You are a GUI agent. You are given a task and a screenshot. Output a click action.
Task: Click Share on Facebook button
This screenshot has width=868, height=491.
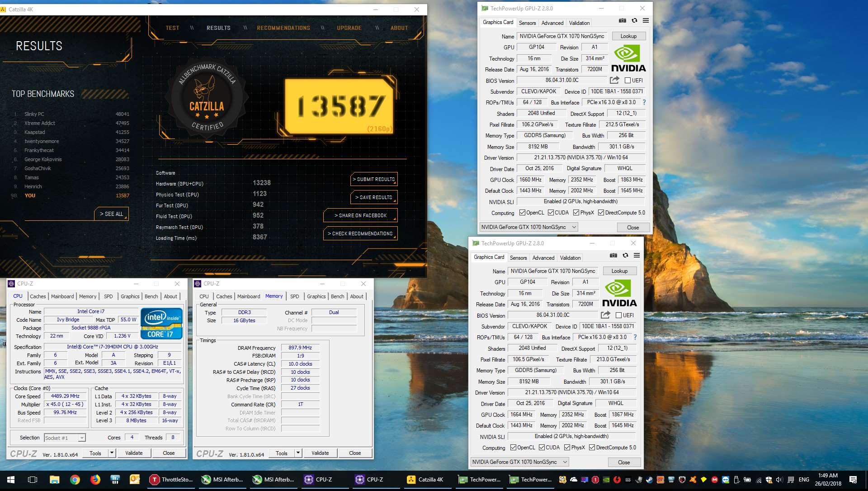(x=360, y=215)
